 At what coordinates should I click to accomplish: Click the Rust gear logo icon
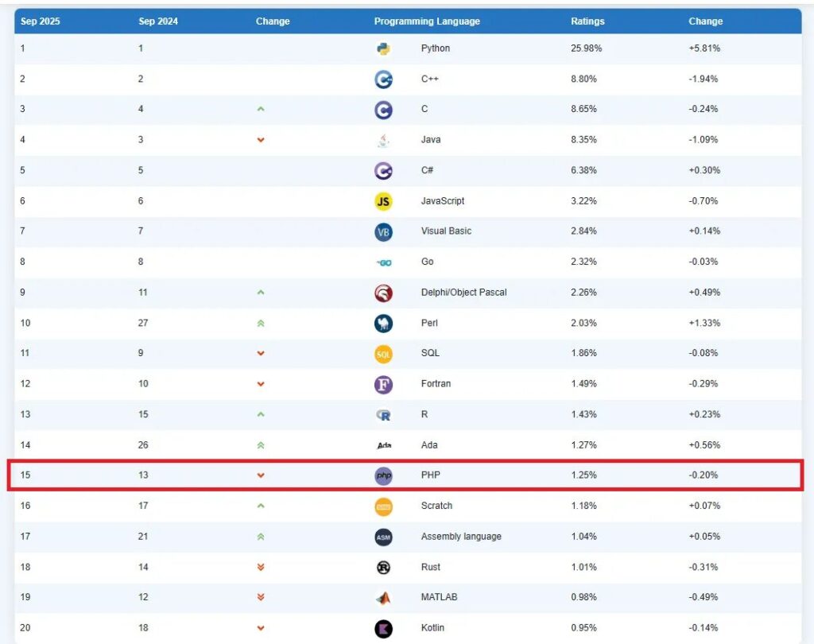[383, 567]
